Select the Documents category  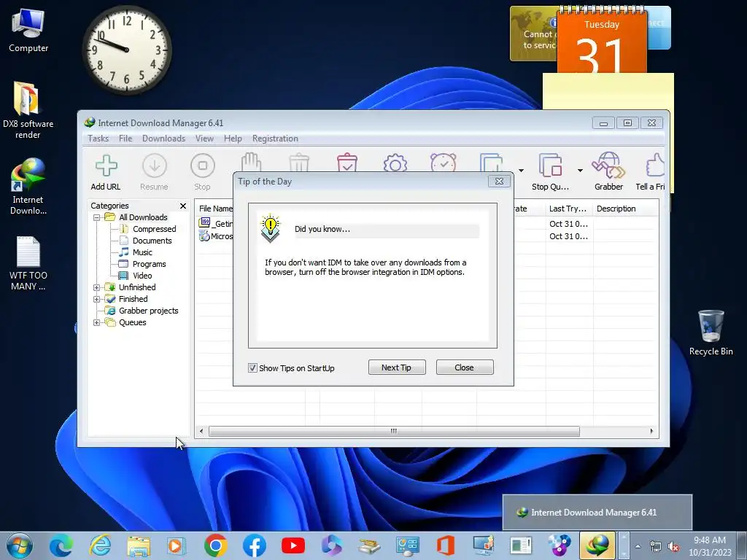pos(152,241)
